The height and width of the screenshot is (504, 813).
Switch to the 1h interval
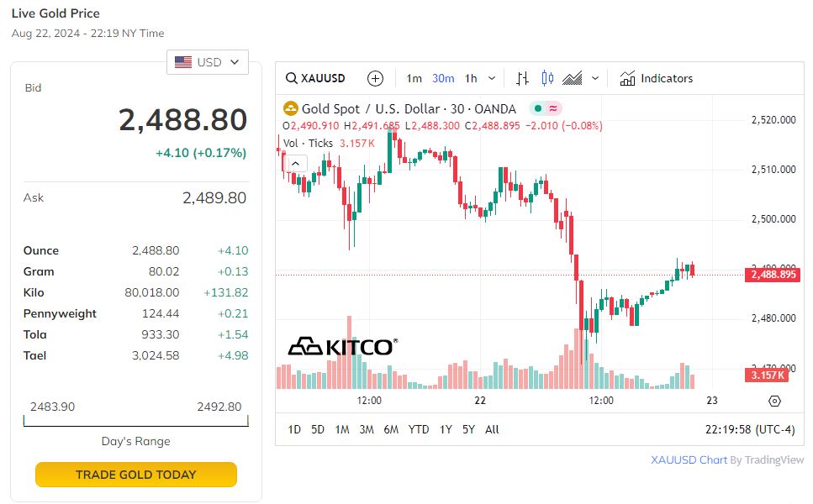coord(471,78)
